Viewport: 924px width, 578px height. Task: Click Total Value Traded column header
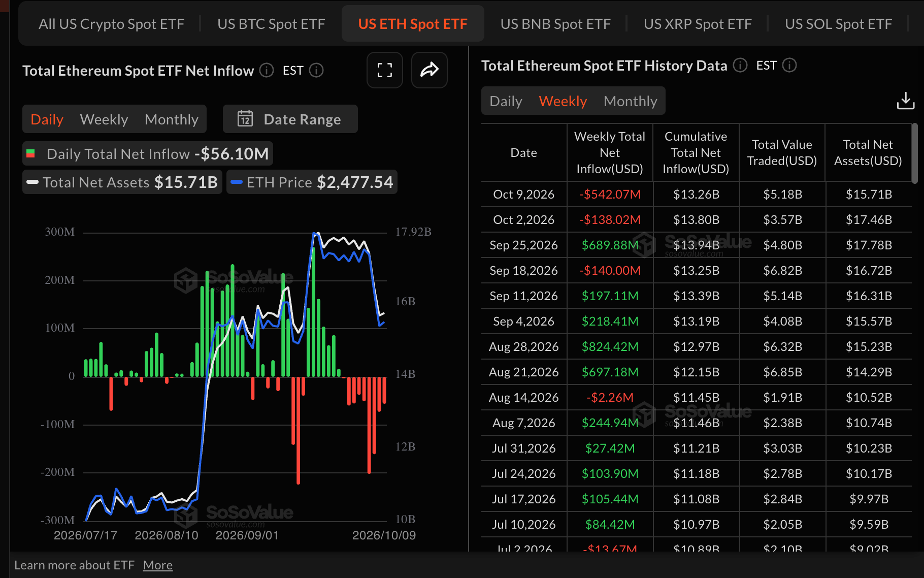[782, 152]
